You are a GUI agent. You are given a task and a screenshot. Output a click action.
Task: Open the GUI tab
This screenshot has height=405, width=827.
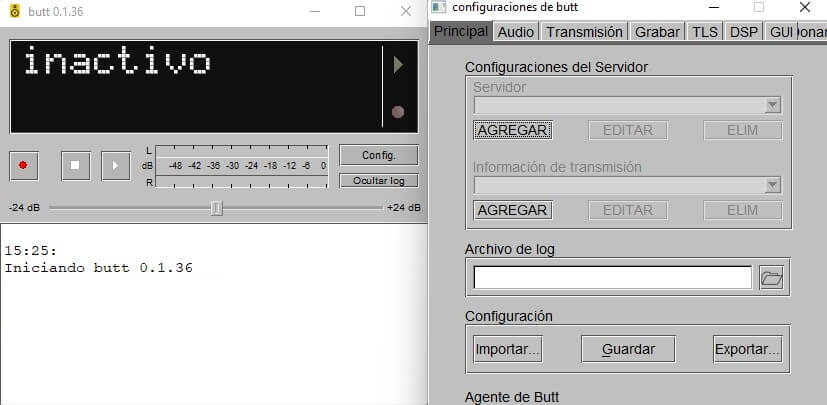point(781,32)
